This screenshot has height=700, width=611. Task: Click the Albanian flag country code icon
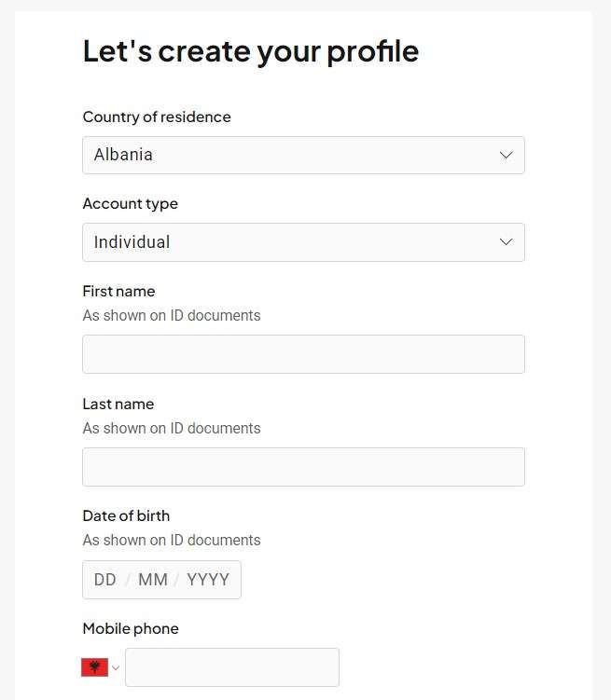click(x=95, y=667)
